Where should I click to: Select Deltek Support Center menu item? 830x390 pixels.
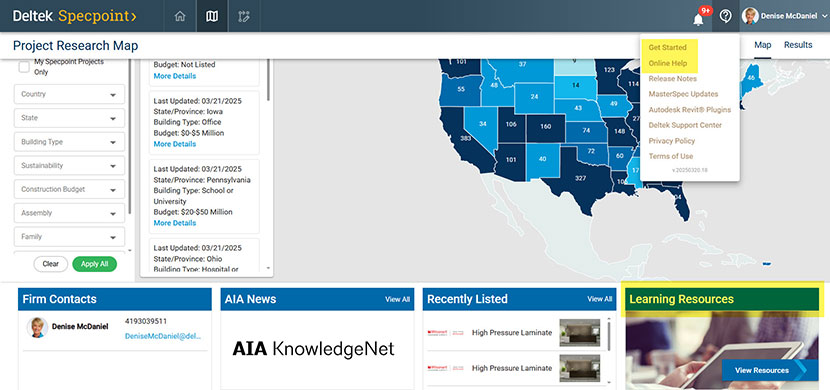coord(685,125)
